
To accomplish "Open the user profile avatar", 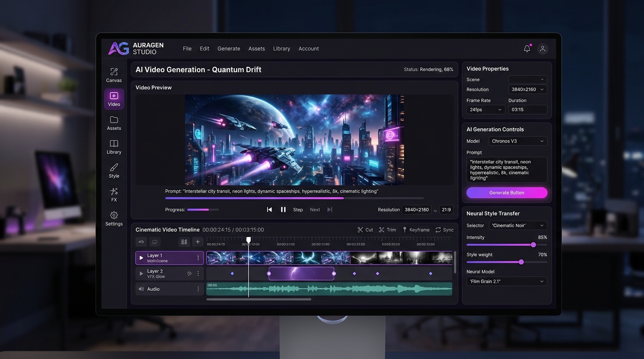I will (x=542, y=49).
